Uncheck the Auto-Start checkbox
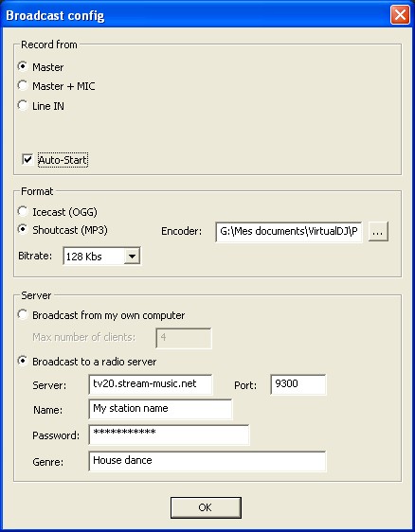 pos(27,159)
